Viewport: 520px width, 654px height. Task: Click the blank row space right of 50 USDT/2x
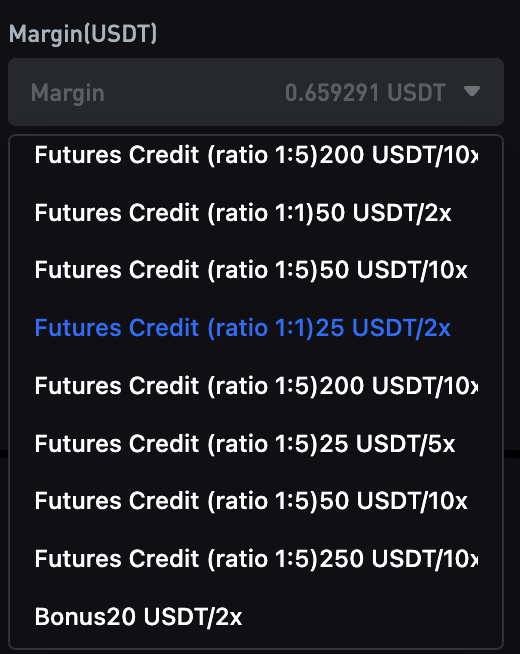(x=477, y=213)
